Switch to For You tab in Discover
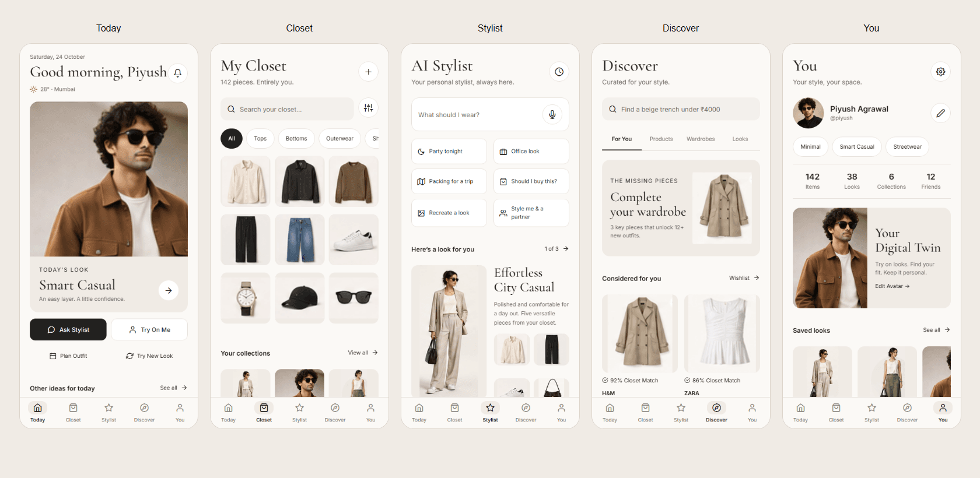The height and width of the screenshot is (478, 980). tap(622, 139)
